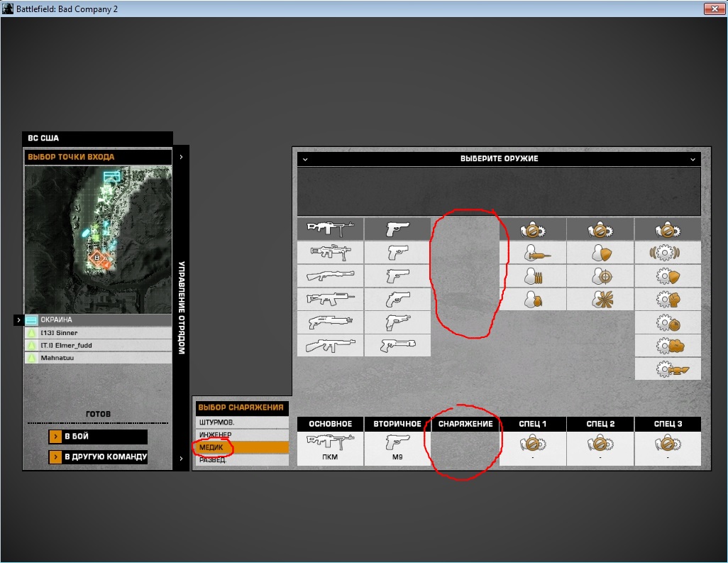The height and width of the screenshot is (563, 728).
Task: Click the ВС США team label
Action: click(43, 138)
